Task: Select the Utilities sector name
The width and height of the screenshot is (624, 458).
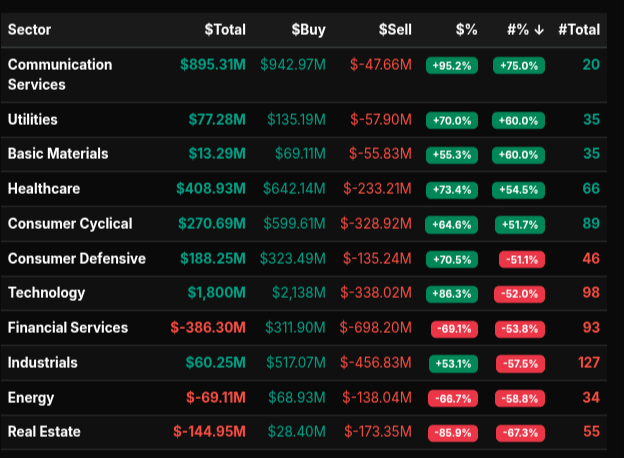Action: click(32, 120)
